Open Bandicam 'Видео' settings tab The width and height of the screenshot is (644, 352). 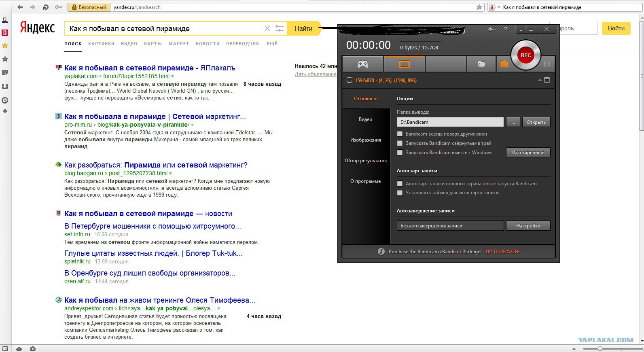(366, 119)
